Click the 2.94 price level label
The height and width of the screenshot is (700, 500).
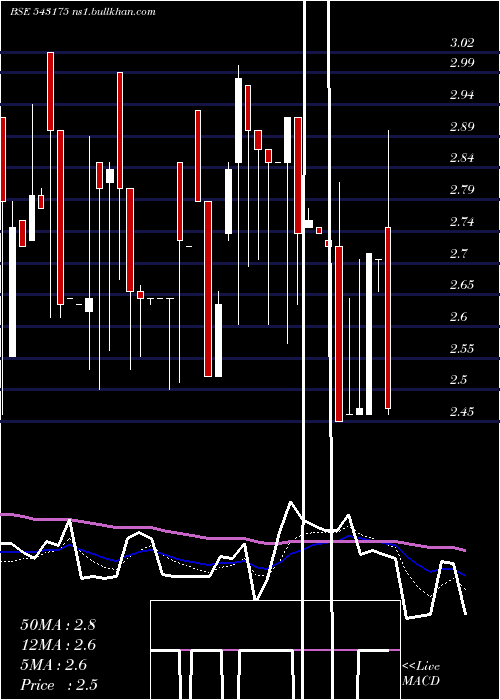click(462, 94)
